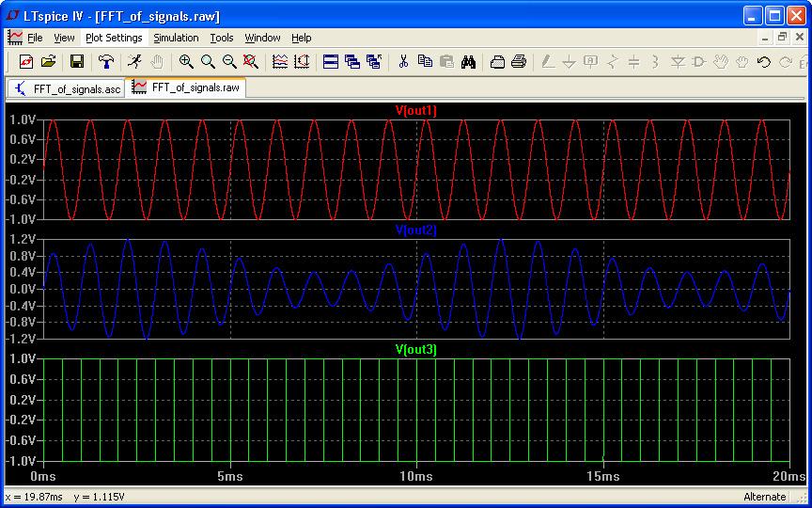Click the V(out3) trace label

(416, 350)
